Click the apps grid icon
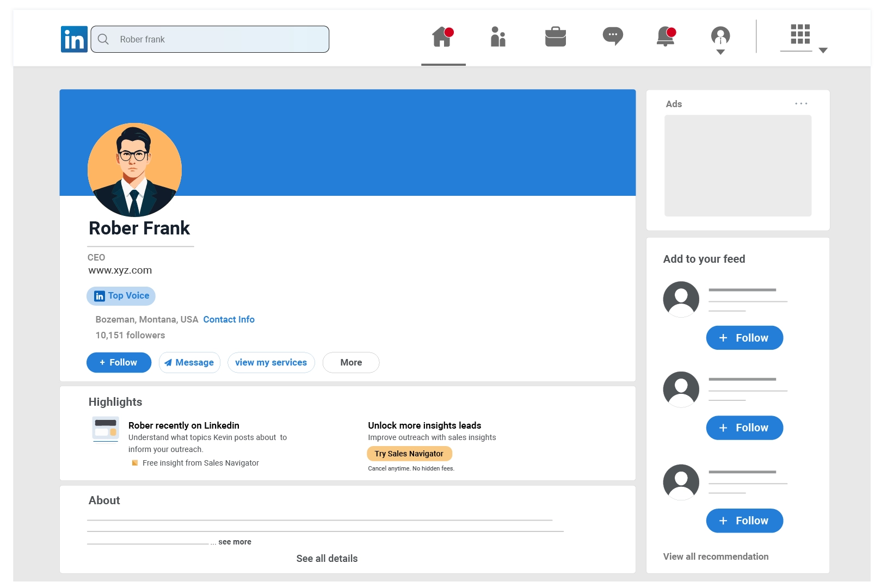The width and height of the screenshot is (881, 588). point(800,34)
